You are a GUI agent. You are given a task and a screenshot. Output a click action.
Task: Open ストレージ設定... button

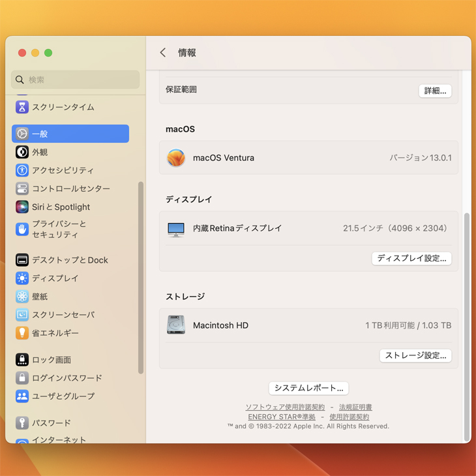(415, 355)
